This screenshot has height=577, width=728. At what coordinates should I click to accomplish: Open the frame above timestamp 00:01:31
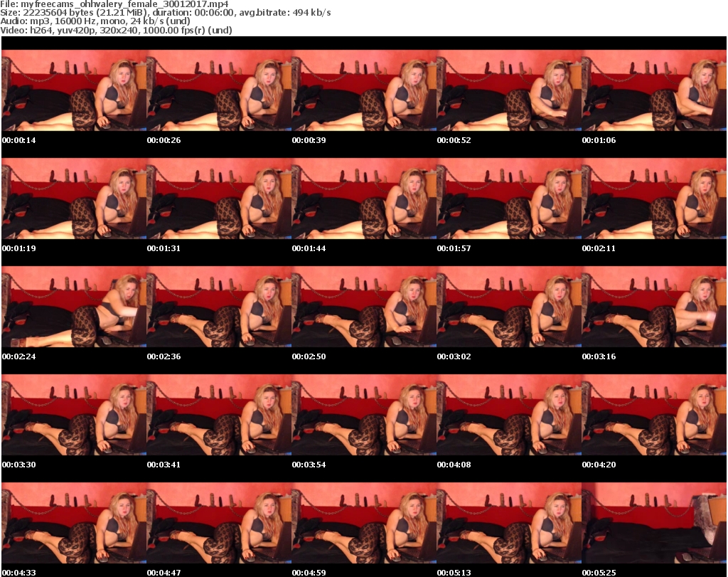coord(219,198)
